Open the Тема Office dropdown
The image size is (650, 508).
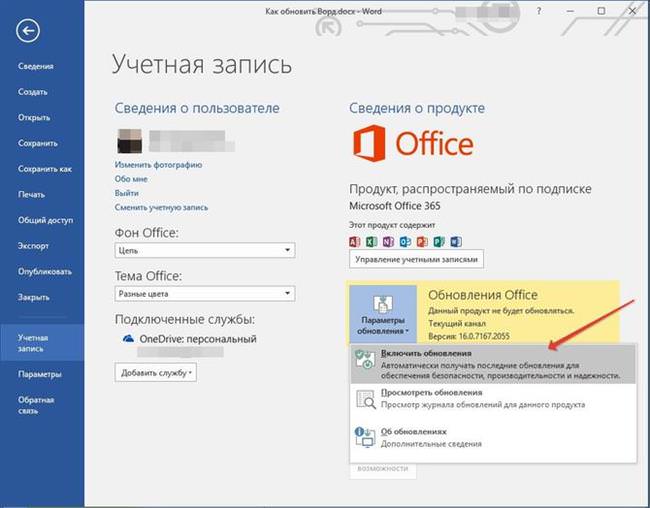tap(205, 294)
